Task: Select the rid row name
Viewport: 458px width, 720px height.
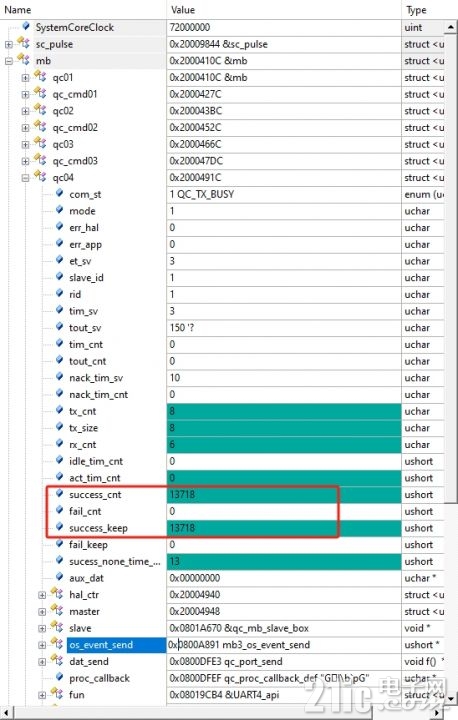Action: [x=75, y=294]
